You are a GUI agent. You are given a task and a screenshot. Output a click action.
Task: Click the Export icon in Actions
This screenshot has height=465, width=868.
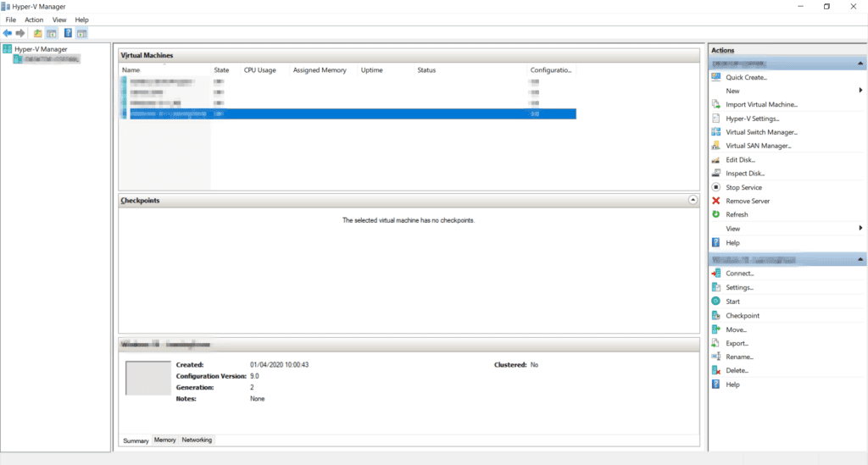click(715, 343)
